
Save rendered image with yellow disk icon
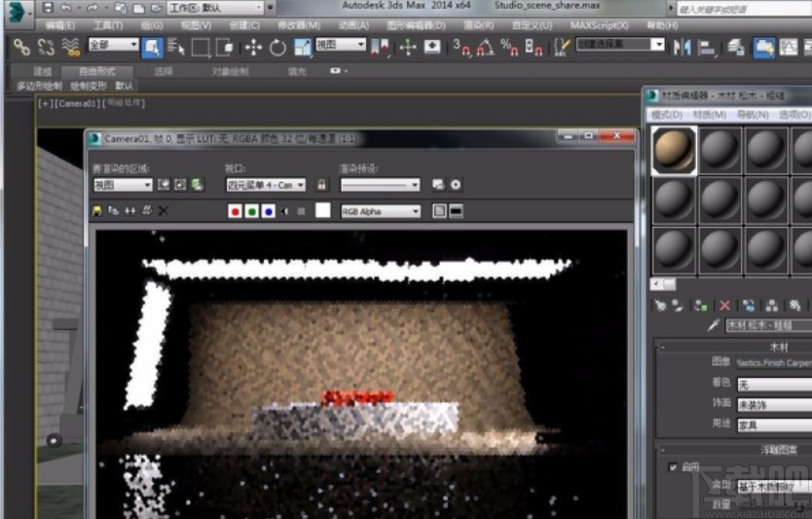click(x=96, y=210)
